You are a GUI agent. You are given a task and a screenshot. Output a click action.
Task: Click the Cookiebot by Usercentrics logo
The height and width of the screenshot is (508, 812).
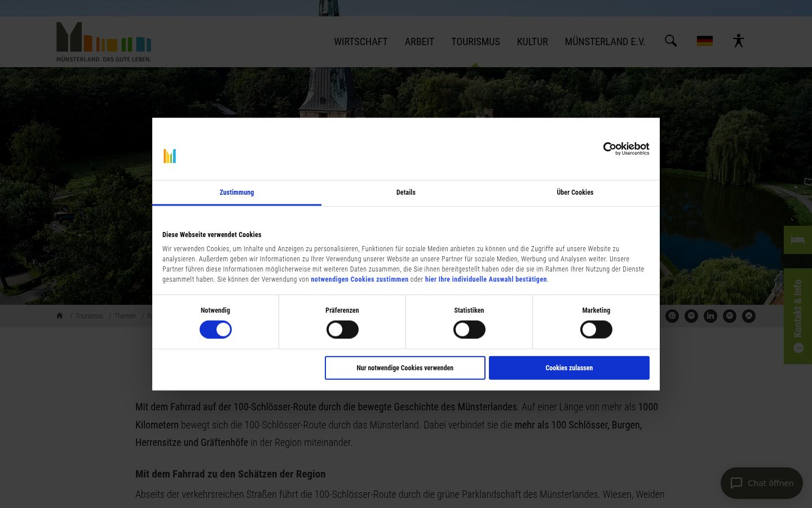coord(626,148)
